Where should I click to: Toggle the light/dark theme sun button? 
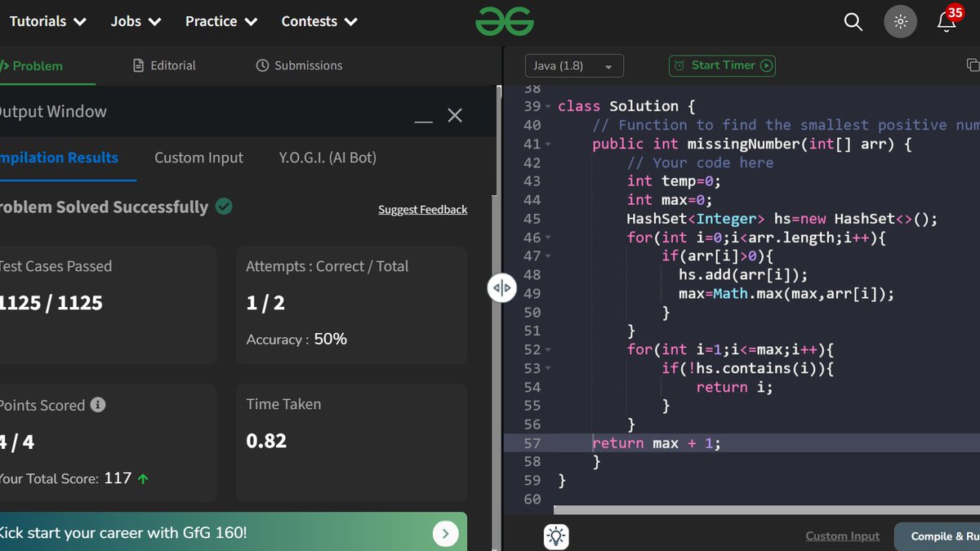click(x=900, y=22)
